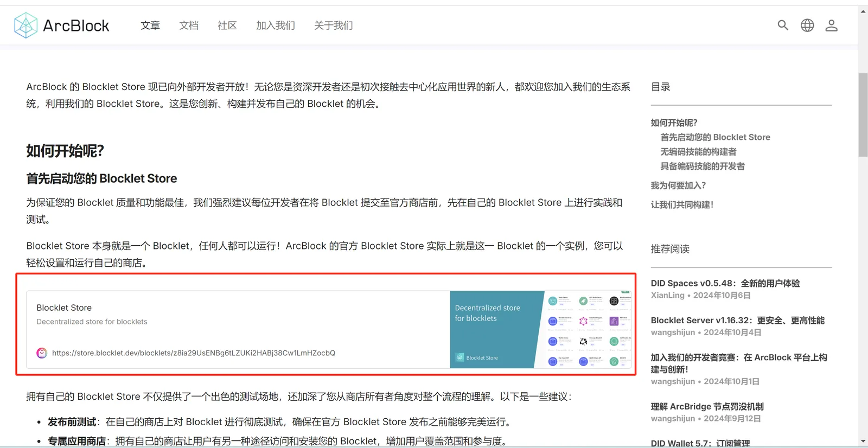The image size is (868, 448).
Task: Click the 目录 sidebar heading
Action: pos(661,87)
